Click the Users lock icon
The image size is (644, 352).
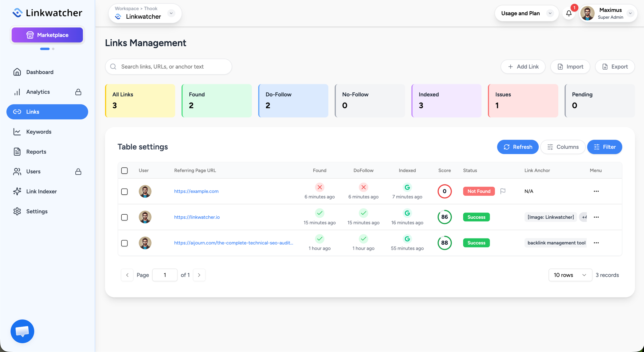tap(78, 171)
